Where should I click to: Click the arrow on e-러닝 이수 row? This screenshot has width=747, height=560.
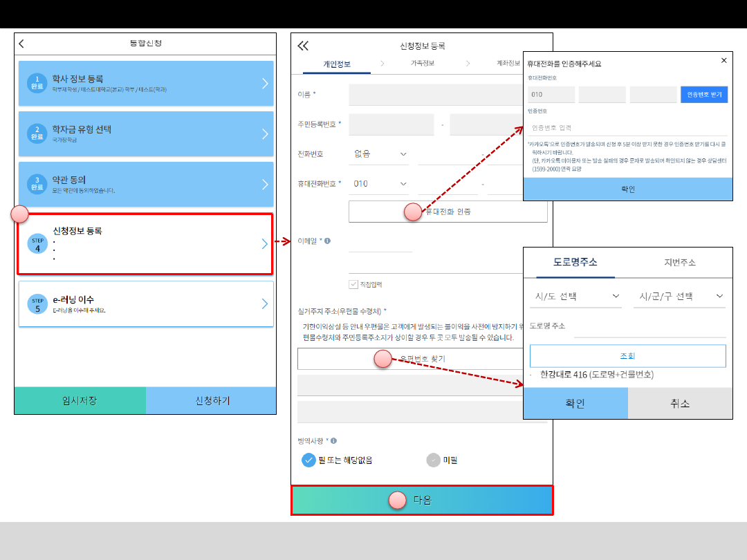(x=265, y=304)
